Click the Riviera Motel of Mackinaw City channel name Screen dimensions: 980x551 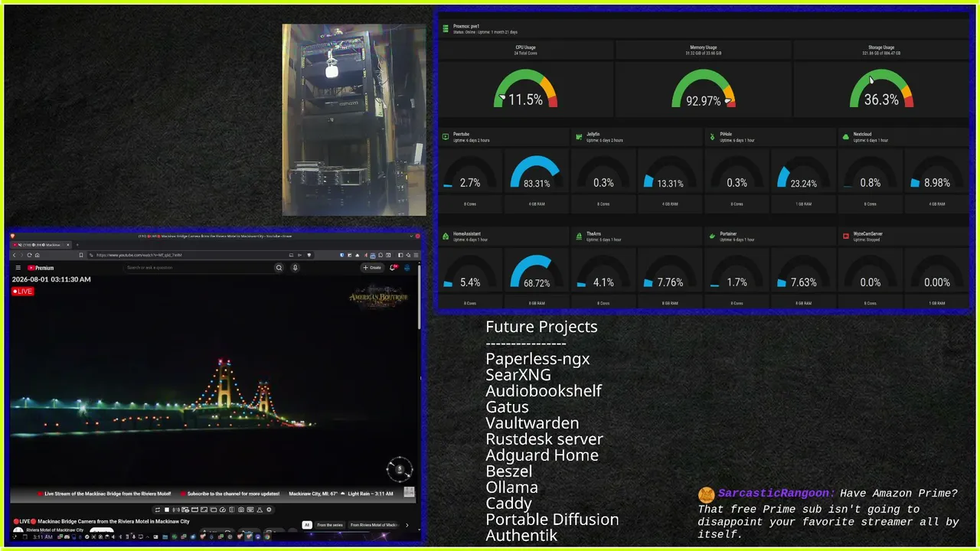click(55, 530)
